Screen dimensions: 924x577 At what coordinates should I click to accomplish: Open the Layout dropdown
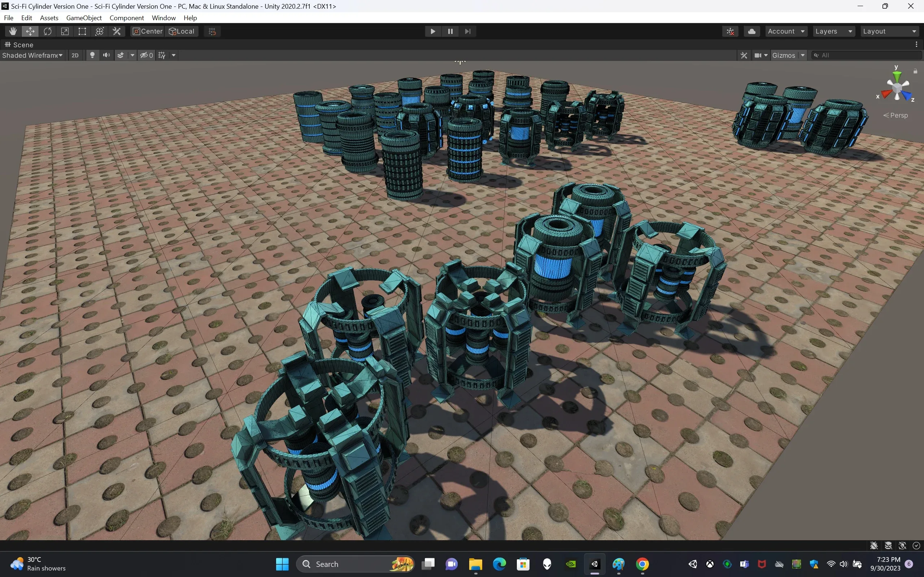890,31
